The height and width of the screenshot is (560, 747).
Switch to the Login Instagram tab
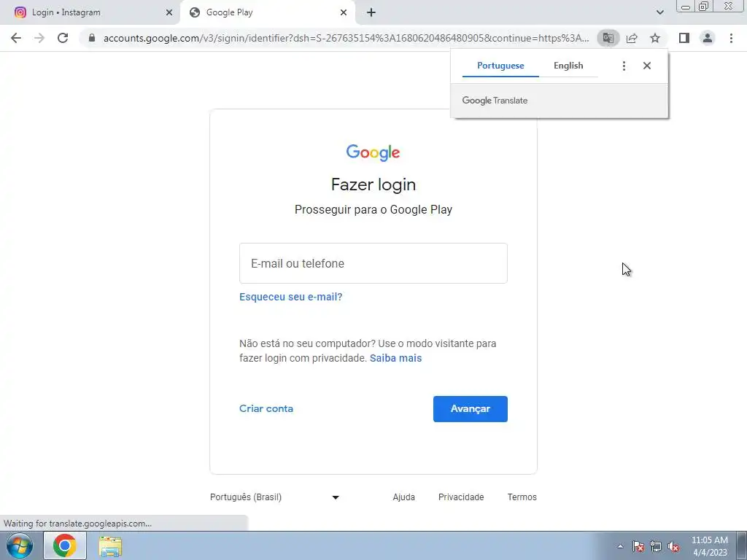point(90,13)
